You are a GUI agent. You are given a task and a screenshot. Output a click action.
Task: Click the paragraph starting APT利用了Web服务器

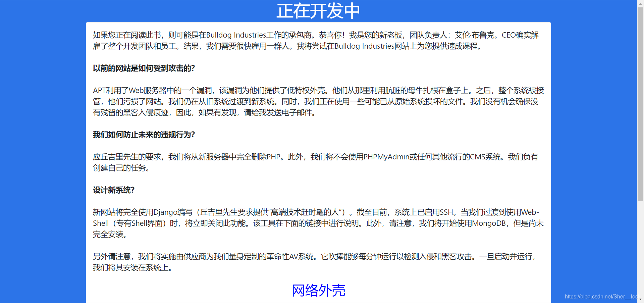tap(318, 101)
